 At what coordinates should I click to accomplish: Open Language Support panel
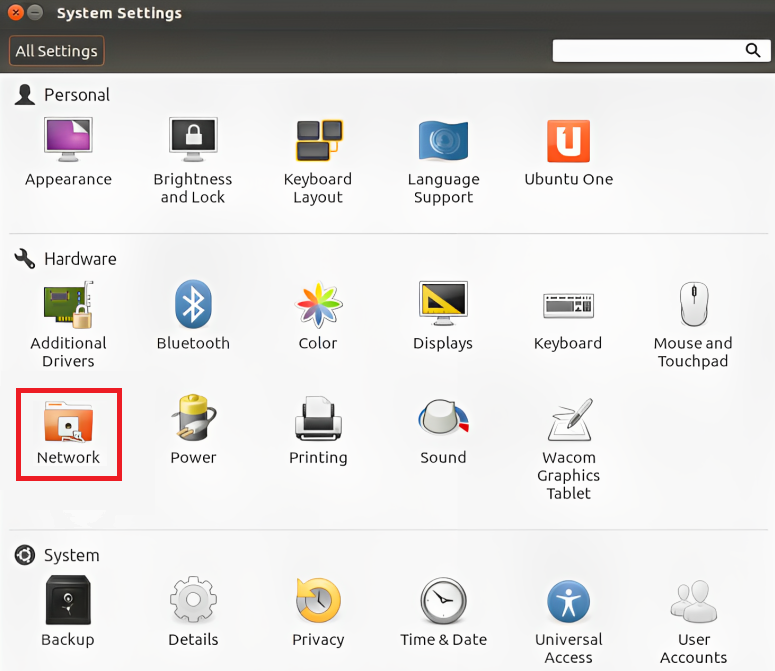coord(443,161)
